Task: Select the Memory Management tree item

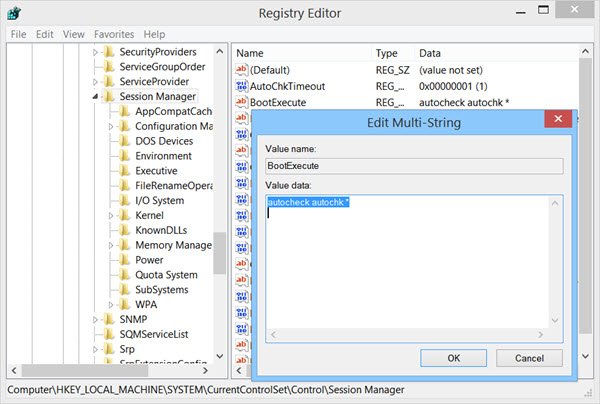Action: pyautogui.click(x=174, y=245)
